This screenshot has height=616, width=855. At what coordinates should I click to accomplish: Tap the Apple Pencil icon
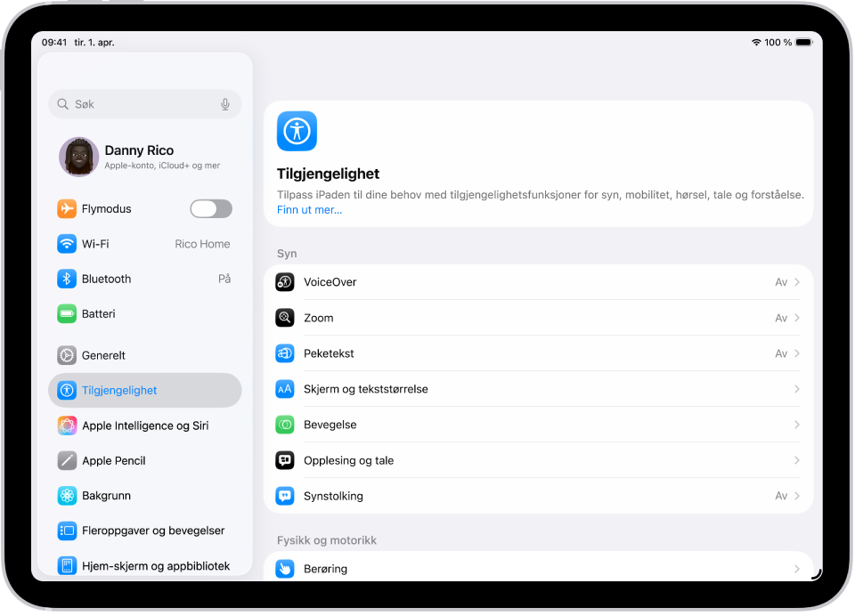tap(67, 460)
